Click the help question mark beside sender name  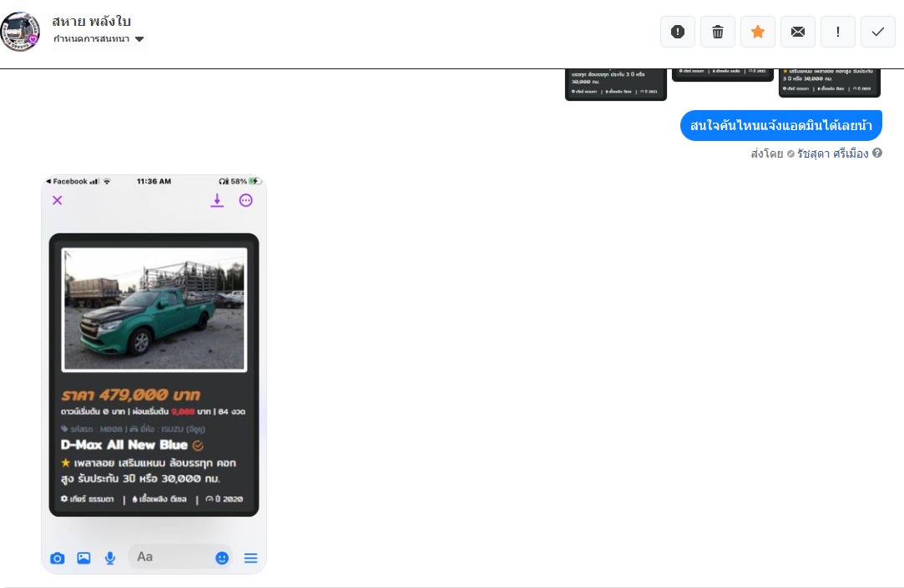[877, 153]
